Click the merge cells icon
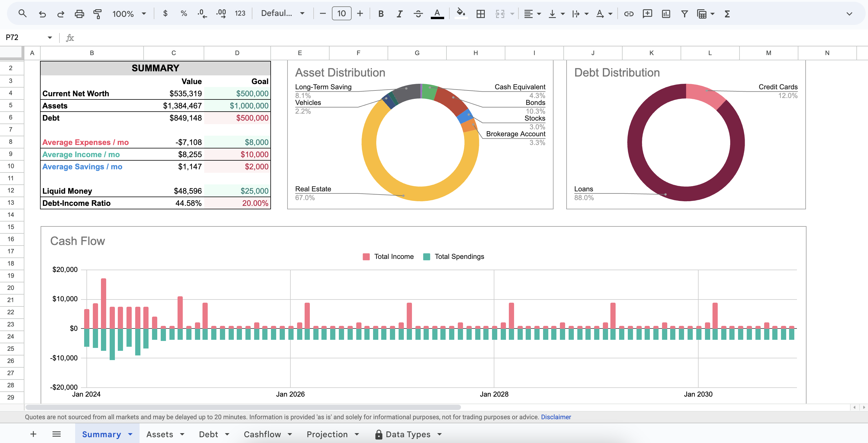Viewport: 868px width, 443px height. tap(500, 14)
